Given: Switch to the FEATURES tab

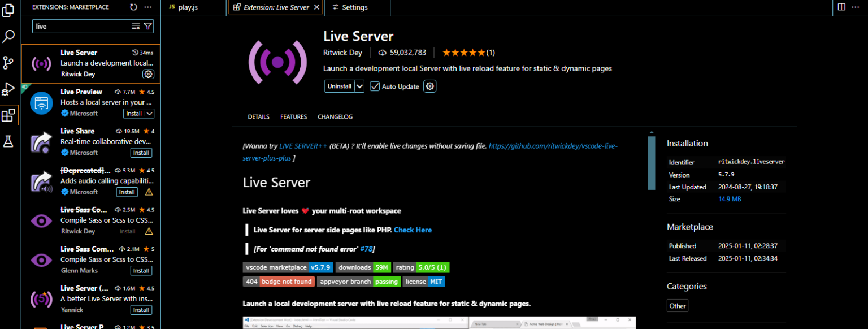Looking at the screenshot, I should pyautogui.click(x=293, y=116).
